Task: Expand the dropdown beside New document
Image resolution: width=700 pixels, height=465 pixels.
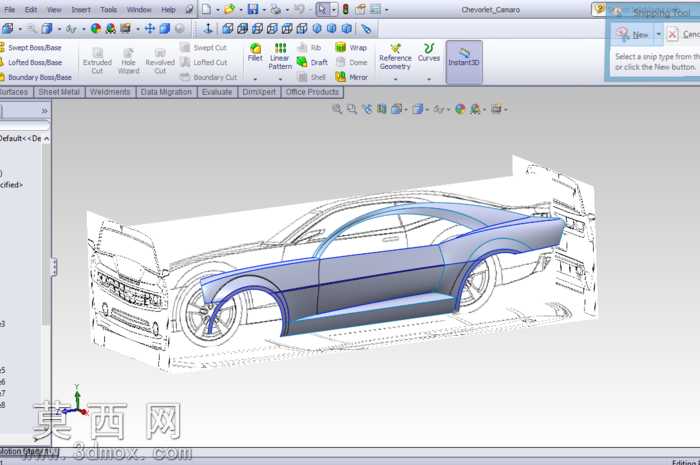Action: (x=217, y=9)
